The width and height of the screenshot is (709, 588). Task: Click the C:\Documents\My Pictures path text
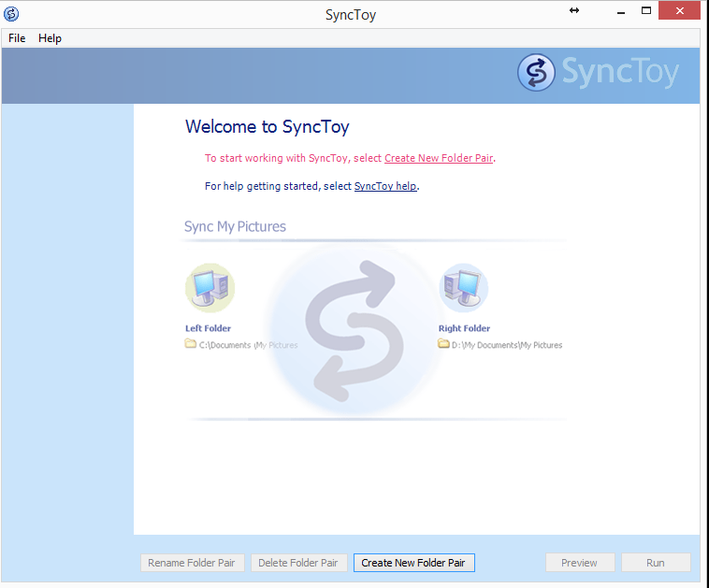248,345
